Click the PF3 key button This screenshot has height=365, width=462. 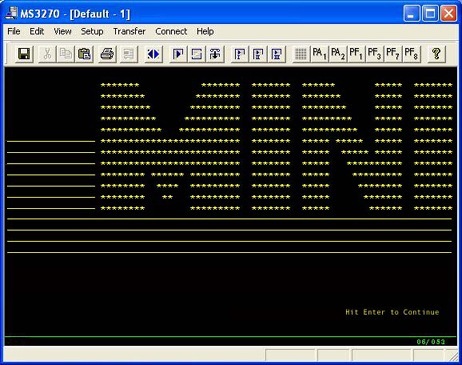375,54
